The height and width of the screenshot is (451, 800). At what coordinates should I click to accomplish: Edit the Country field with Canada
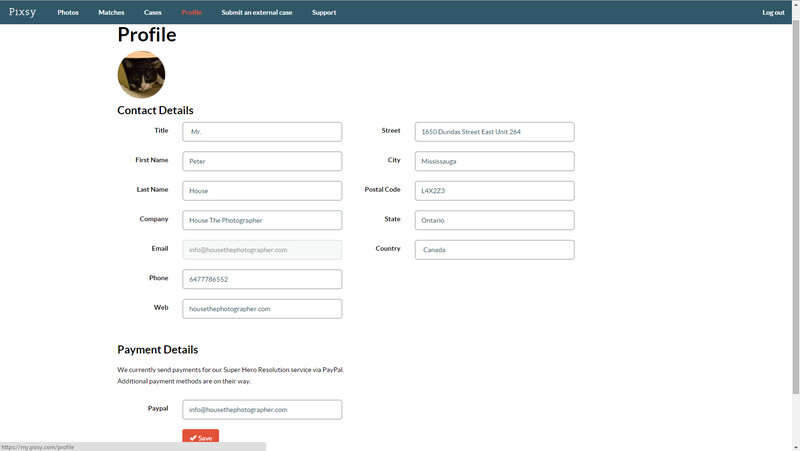click(x=494, y=250)
